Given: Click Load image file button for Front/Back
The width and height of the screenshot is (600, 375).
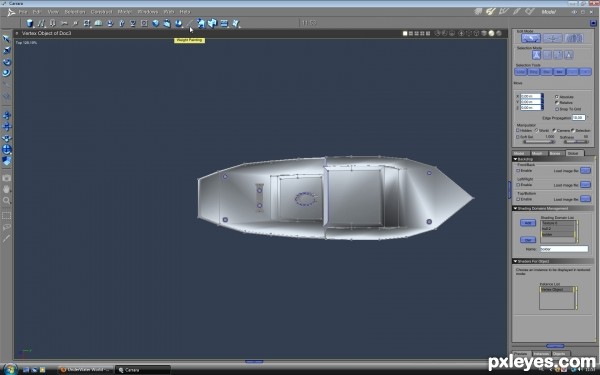Looking at the screenshot, I should pos(585,170).
